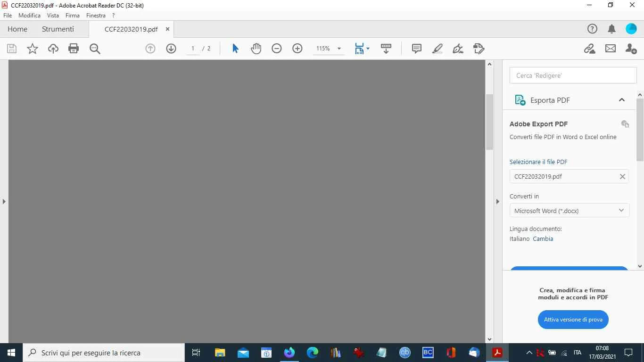The width and height of the screenshot is (644, 362).
Task: Open the find text magnifier tool
Action: tap(95, 49)
